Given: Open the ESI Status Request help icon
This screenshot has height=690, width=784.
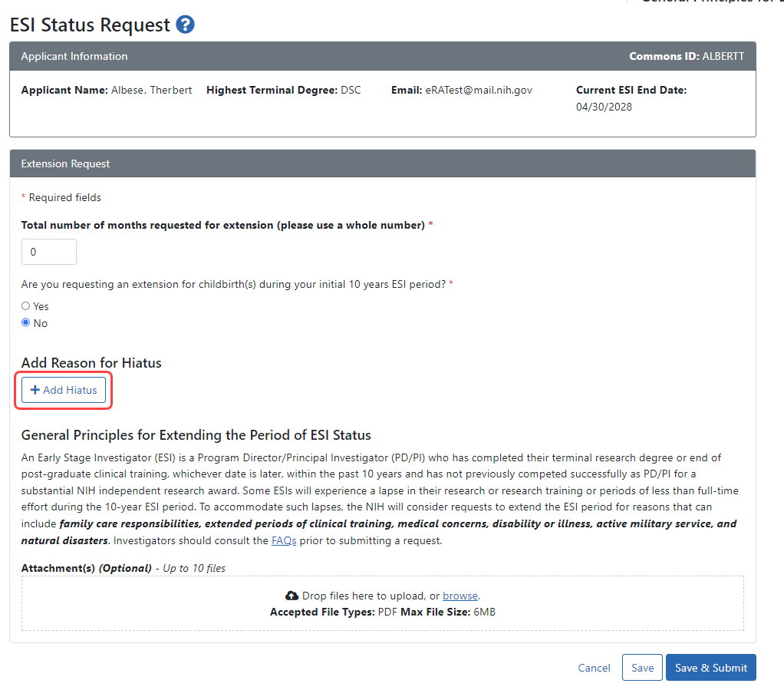Looking at the screenshot, I should click(185, 25).
